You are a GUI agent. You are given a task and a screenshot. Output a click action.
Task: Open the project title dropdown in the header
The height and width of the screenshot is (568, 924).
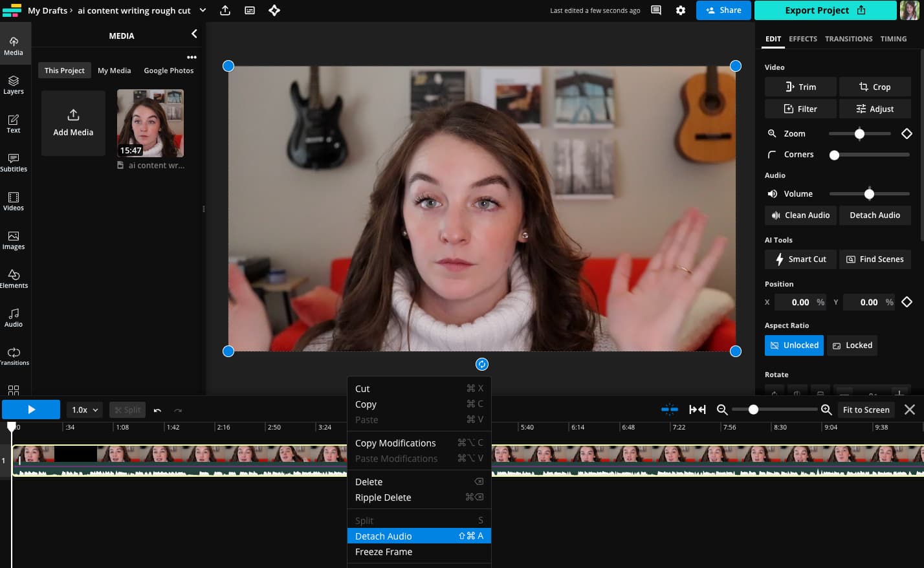tap(203, 10)
